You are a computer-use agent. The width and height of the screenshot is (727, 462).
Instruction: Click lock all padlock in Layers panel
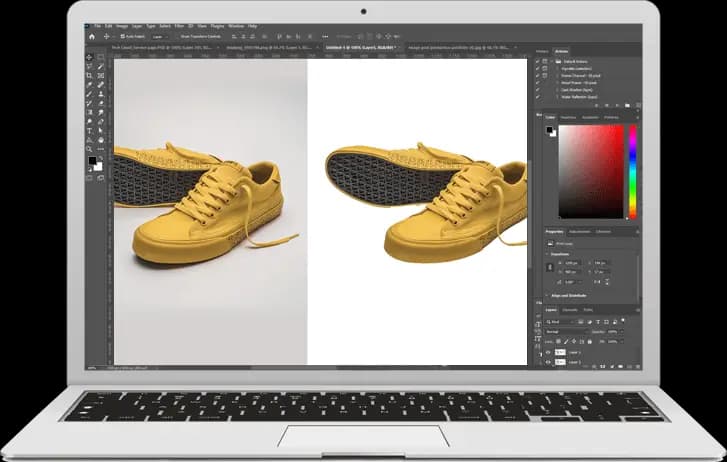coord(590,341)
